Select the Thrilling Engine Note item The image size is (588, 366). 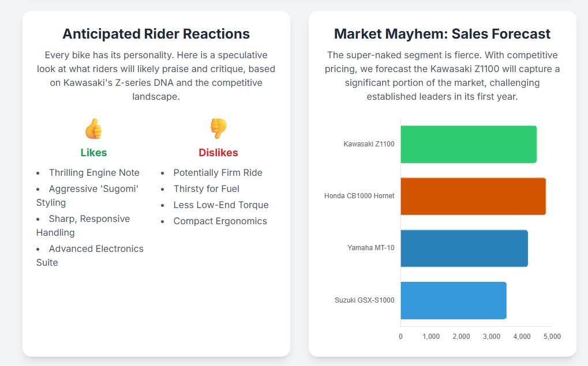94,172
